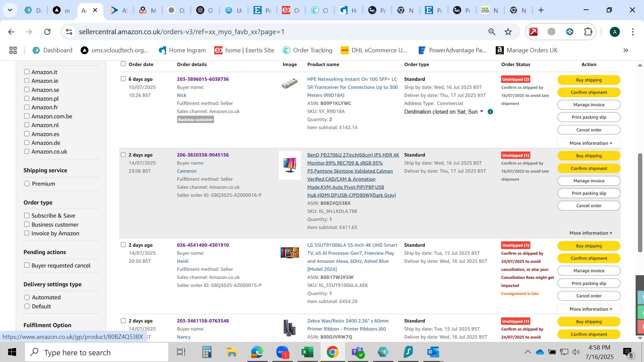
Task: Click the scrollbar down arrow
Action: click(640, 338)
